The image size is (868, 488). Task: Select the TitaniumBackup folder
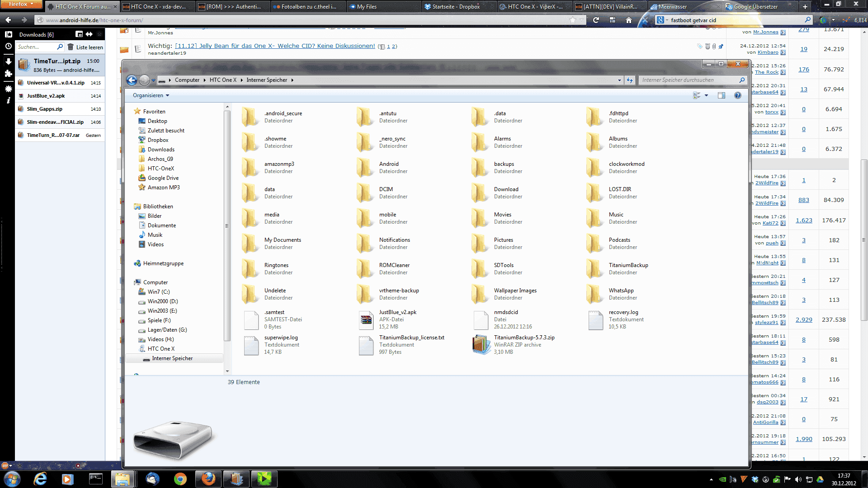click(618, 268)
